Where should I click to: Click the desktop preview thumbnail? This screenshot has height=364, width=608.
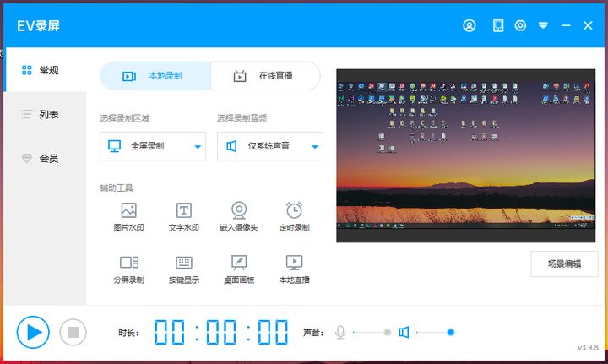pos(465,155)
